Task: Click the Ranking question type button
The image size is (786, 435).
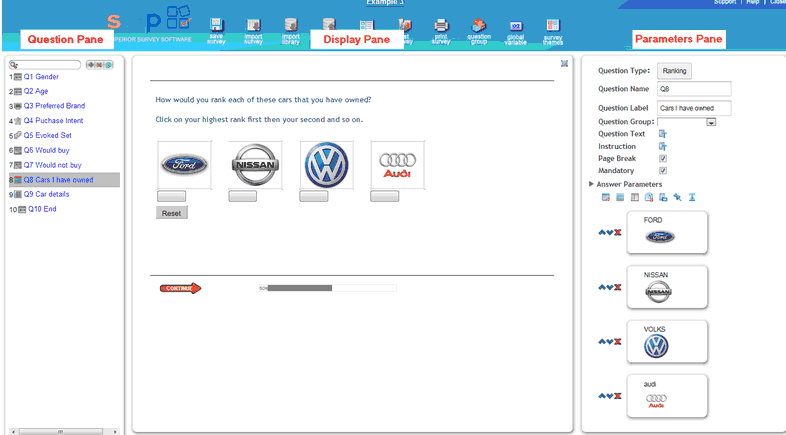Action: [674, 71]
